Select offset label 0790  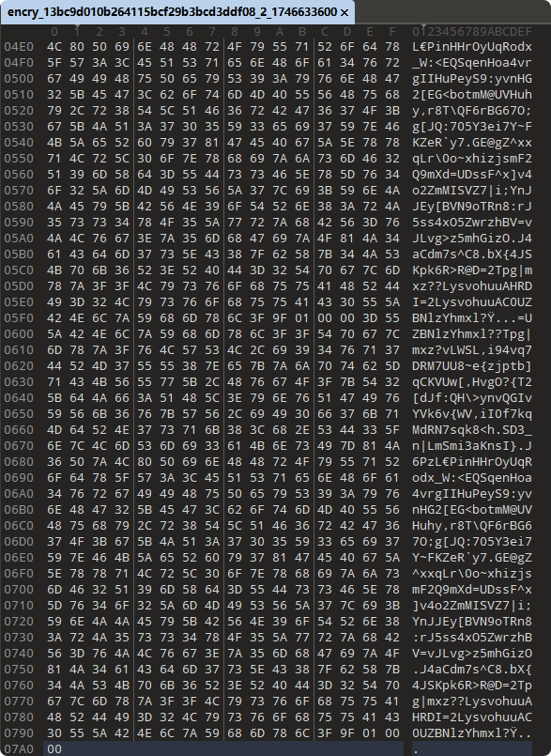19,733
